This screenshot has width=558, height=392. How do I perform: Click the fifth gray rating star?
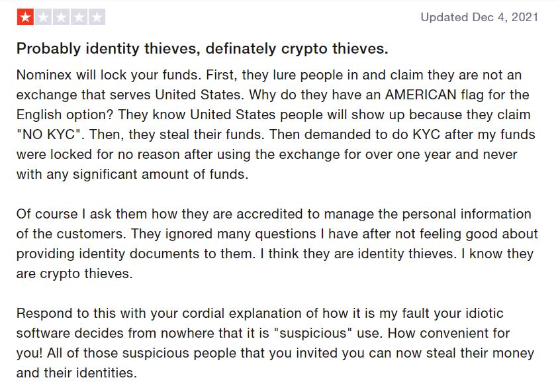pos(97,17)
